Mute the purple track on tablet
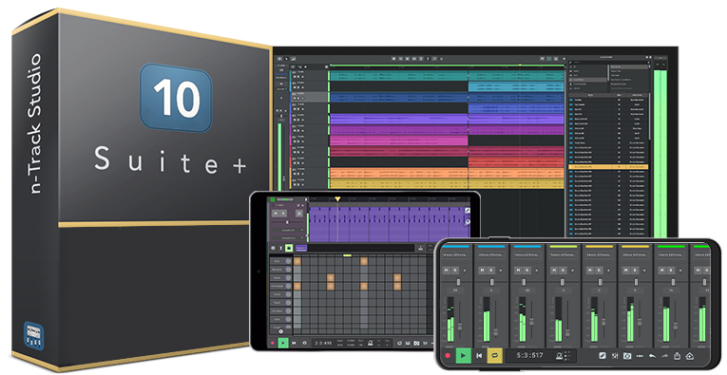Image resolution: width=727 pixels, height=375 pixels. tap(275, 213)
